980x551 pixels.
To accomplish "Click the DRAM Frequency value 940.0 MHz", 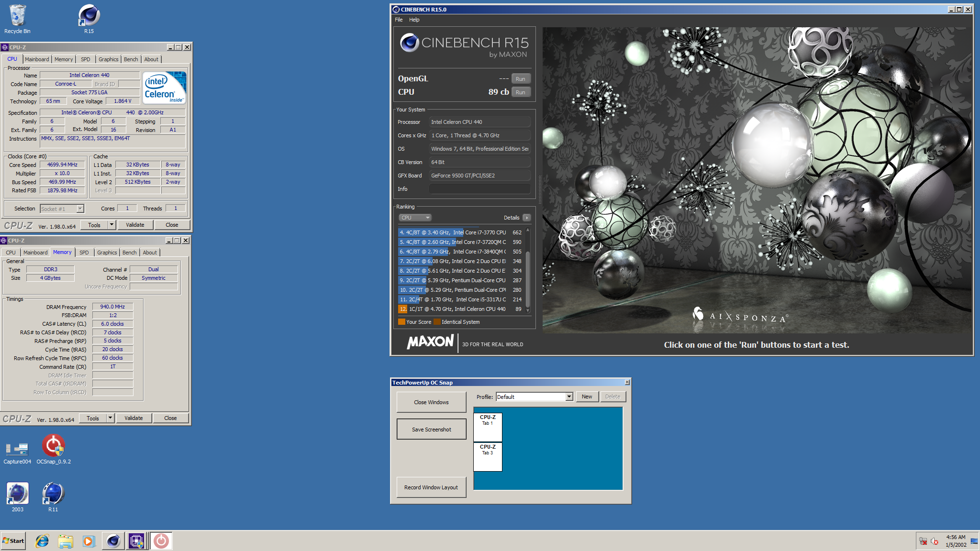I will (x=112, y=307).
